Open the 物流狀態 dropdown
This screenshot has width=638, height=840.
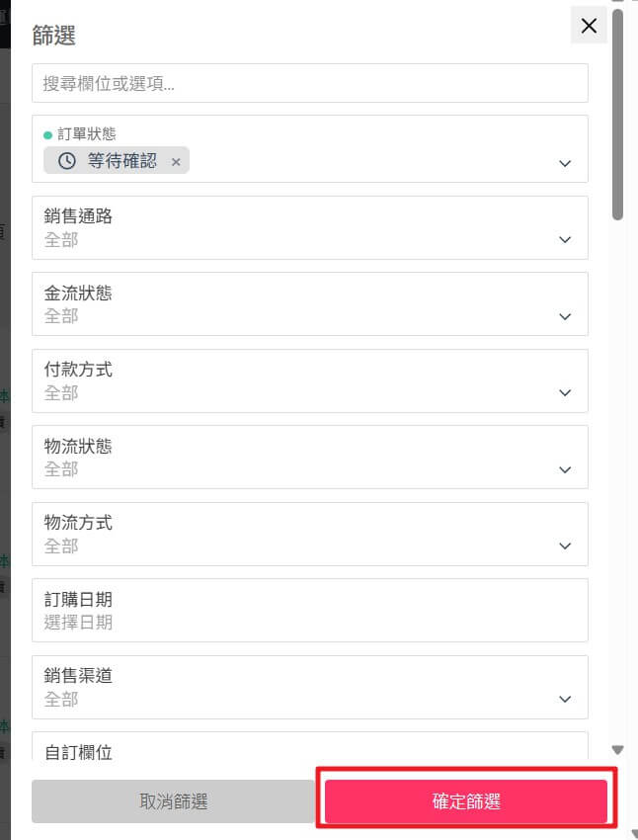click(x=310, y=457)
